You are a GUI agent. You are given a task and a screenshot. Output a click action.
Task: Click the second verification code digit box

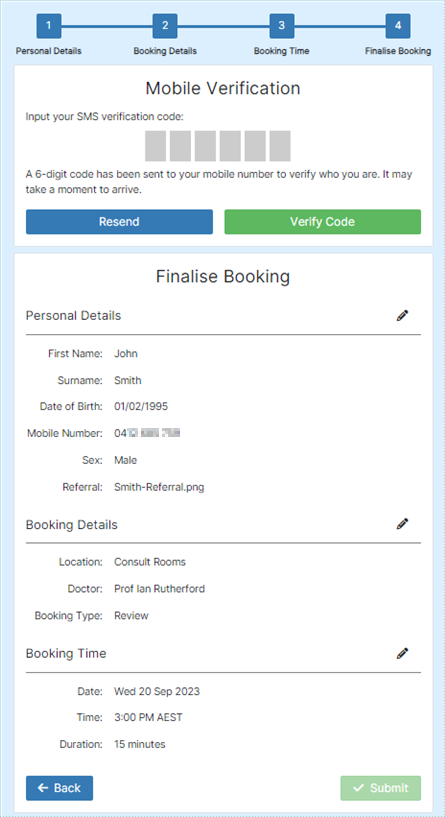coord(180,146)
